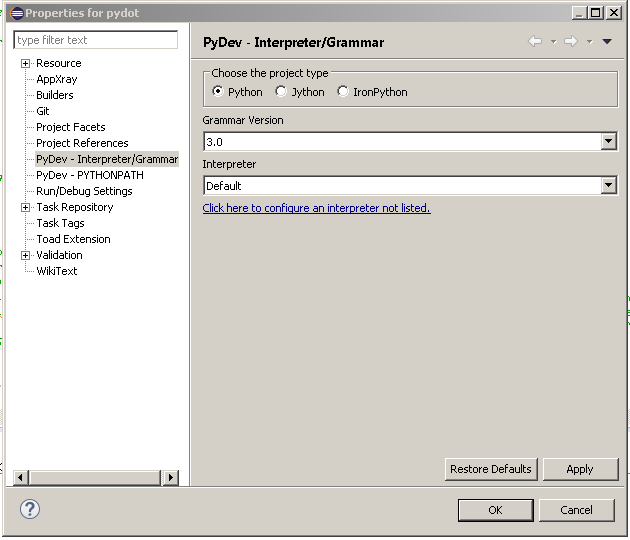The width and height of the screenshot is (630, 540).
Task: Click the Restore Defaults button
Action: pos(491,469)
